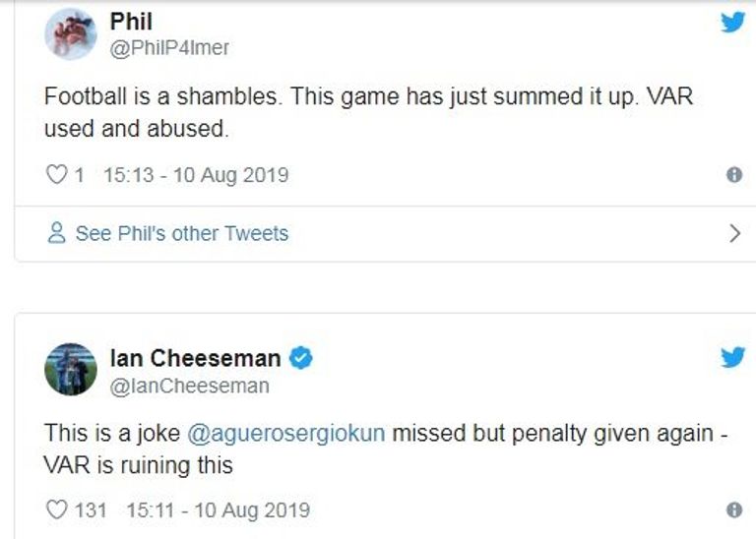The height and width of the screenshot is (539, 756).
Task: Visit the @PhilP4lmer handle
Action: point(169,47)
